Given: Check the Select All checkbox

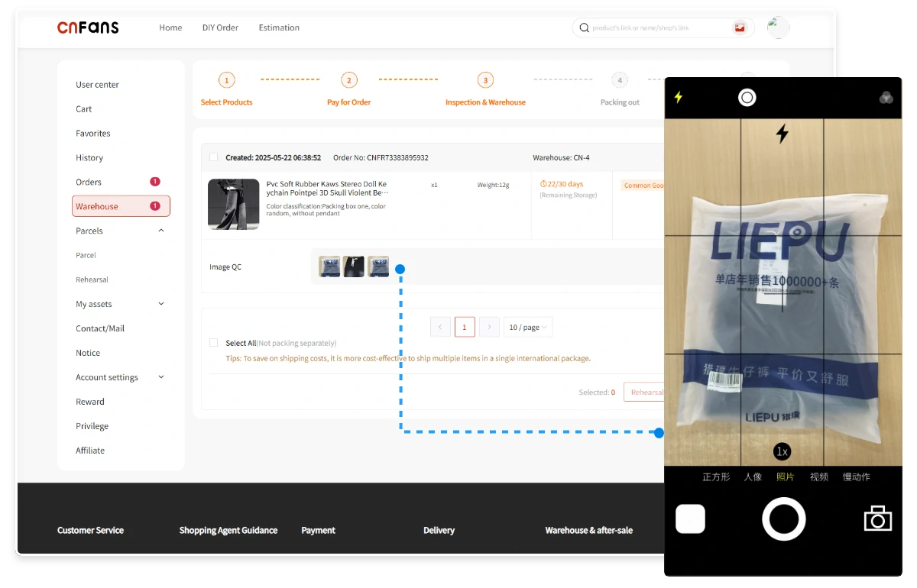Looking at the screenshot, I should point(214,343).
